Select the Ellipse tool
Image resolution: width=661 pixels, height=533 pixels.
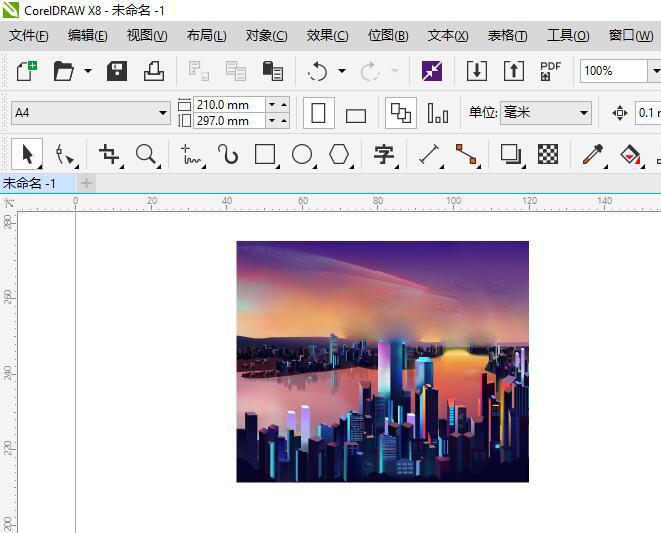pyautogui.click(x=302, y=154)
